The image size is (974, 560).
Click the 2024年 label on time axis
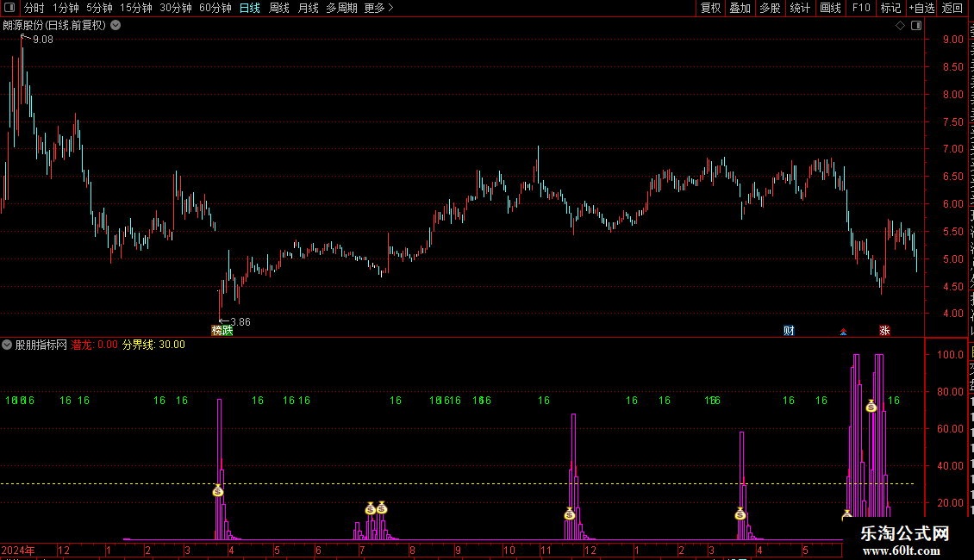point(18,550)
